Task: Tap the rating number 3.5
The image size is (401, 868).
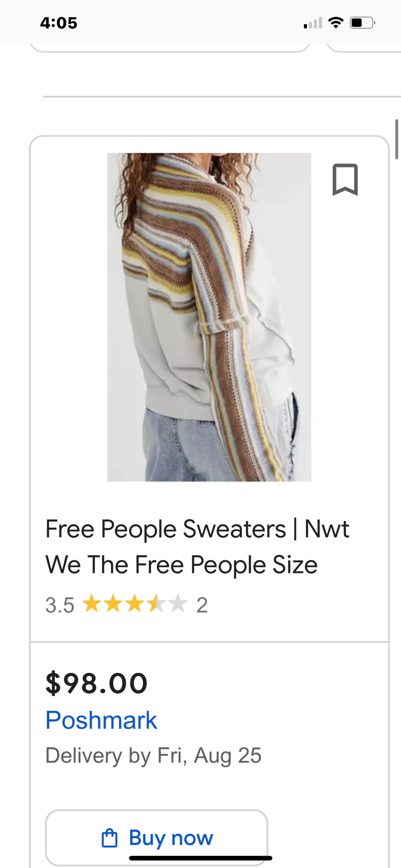Action: click(60, 605)
